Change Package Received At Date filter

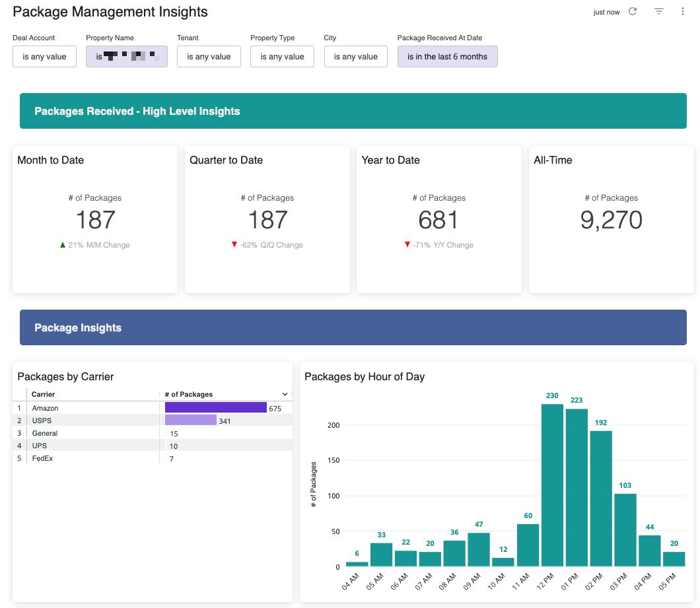click(x=447, y=57)
